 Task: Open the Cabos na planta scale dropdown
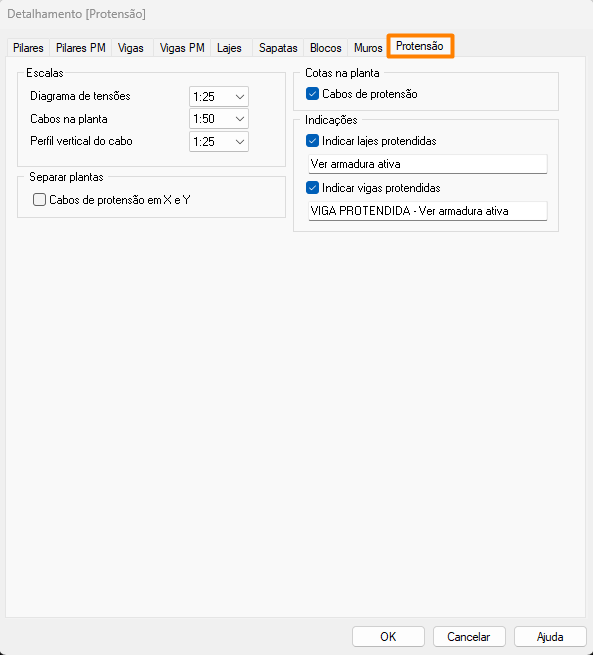click(x=219, y=119)
